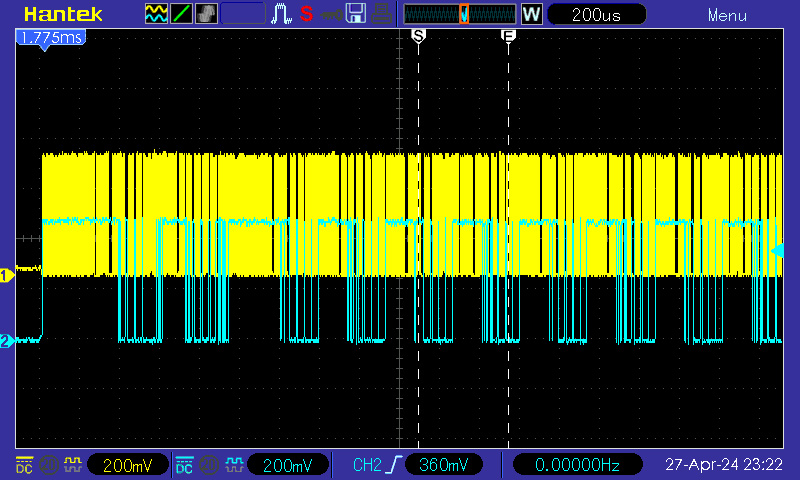800x480 pixels.
Task: Click the S start cursor marker
Action: coord(418,36)
